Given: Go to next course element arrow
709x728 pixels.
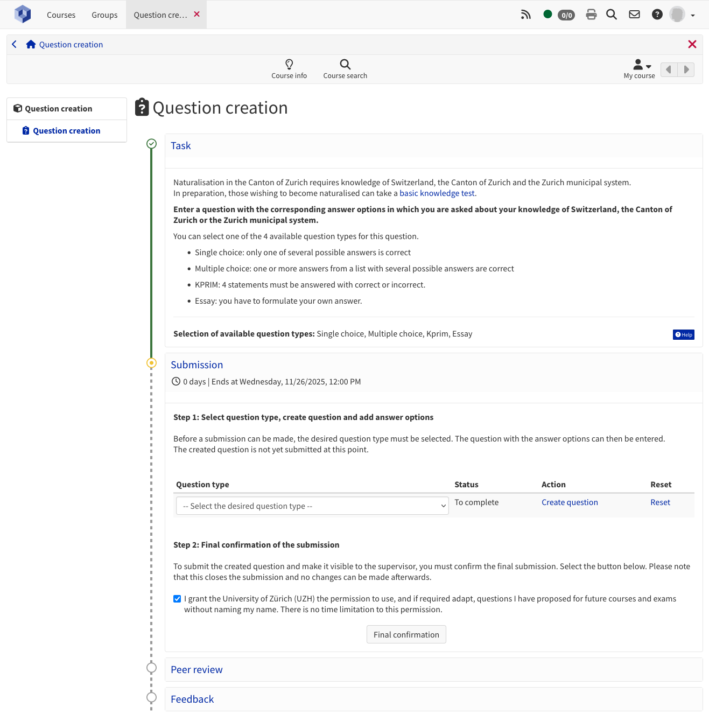Looking at the screenshot, I should [686, 69].
